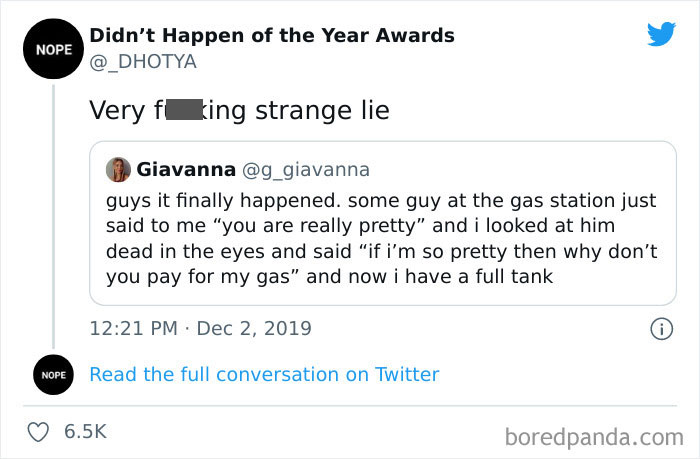The image size is (700, 459).
Task: Click the @_DHOTYA handle
Action: pyautogui.click(x=143, y=61)
